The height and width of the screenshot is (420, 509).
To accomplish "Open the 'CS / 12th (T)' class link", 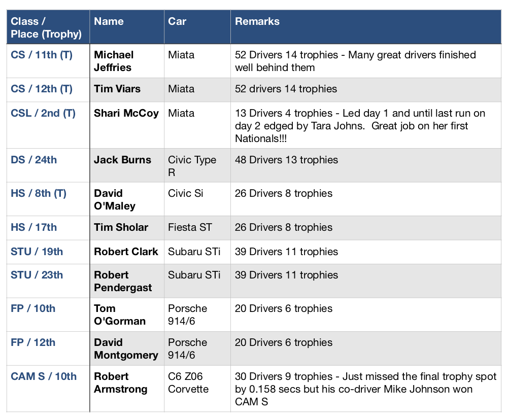I will point(42,89).
